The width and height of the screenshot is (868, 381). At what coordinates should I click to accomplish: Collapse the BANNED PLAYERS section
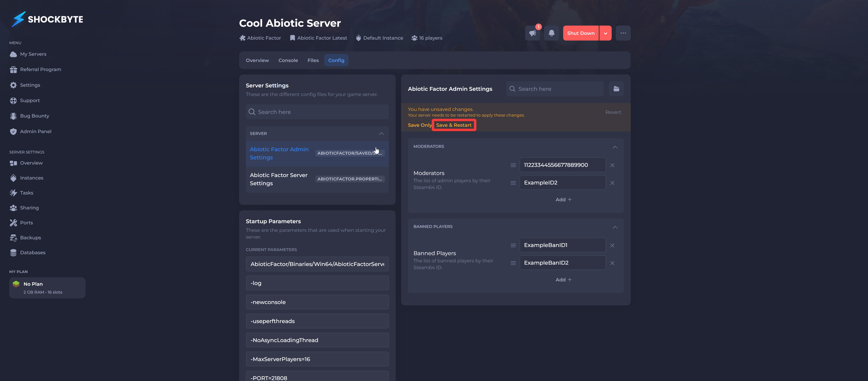tap(615, 227)
